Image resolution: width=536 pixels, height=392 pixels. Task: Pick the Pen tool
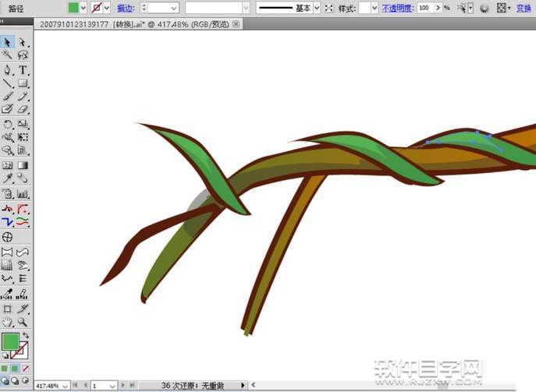pyautogui.click(x=7, y=70)
